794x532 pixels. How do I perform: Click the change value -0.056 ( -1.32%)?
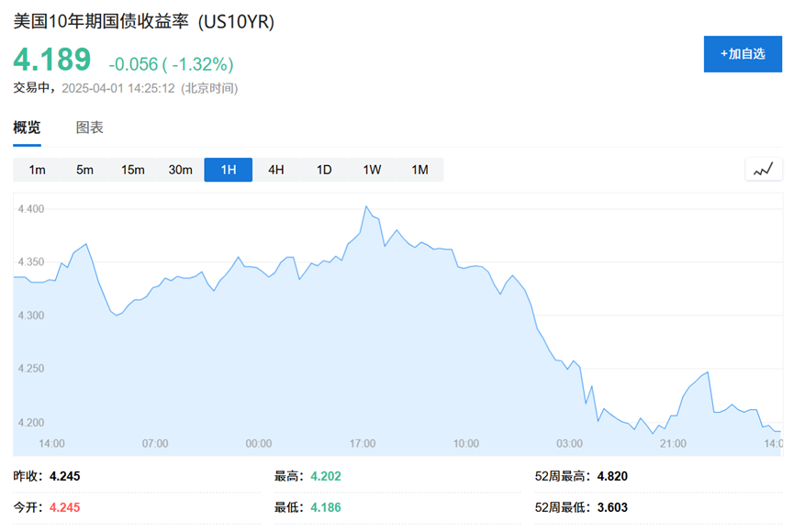pos(171,64)
